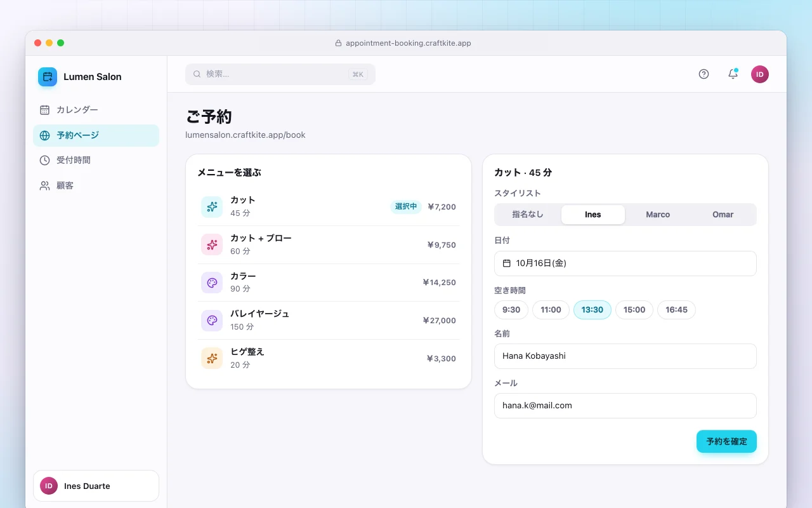Pick the 9:30 time slot
The width and height of the screenshot is (812, 508).
[511, 310]
